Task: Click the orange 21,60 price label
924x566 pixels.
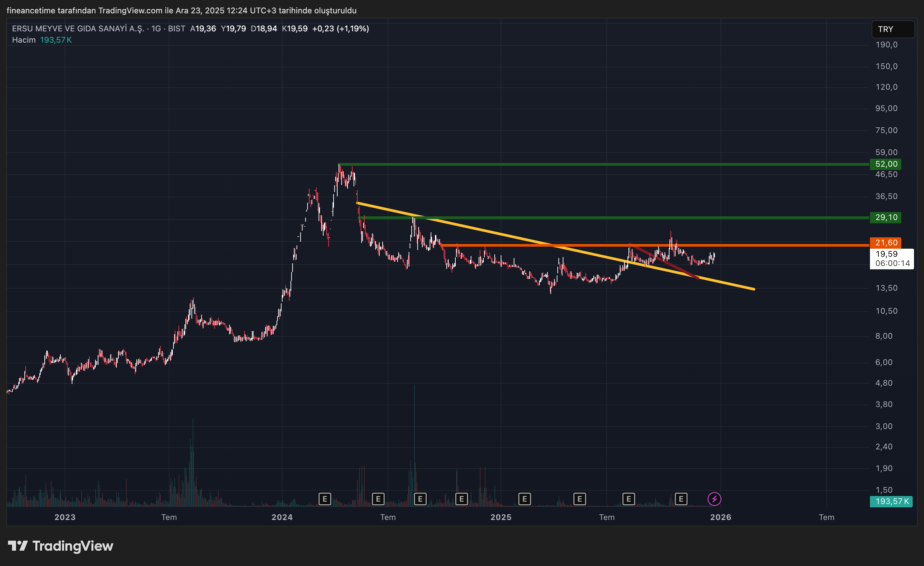Action: point(885,243)
